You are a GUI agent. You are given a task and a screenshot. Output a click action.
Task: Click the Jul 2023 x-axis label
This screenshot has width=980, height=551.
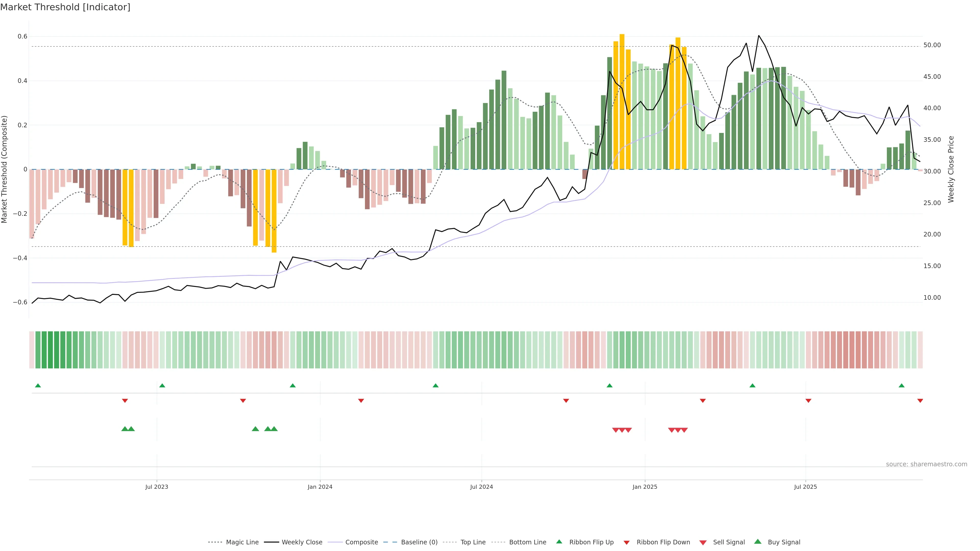click(x=156, y=487)
